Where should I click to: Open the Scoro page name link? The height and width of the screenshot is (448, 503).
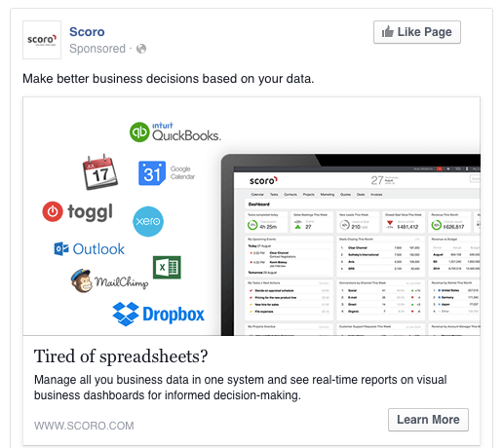[87, 32]
